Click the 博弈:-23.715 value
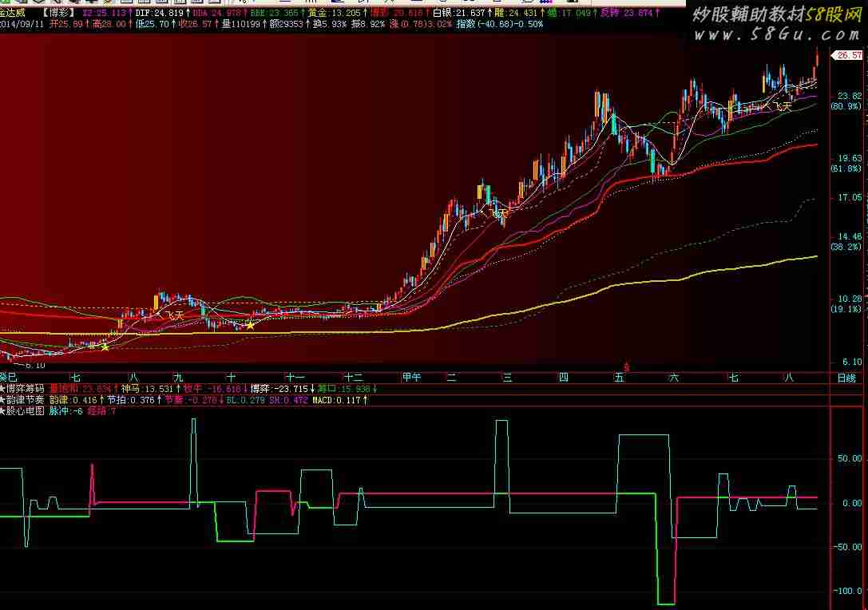The image size is (868, 610). [x=279, y=389]
